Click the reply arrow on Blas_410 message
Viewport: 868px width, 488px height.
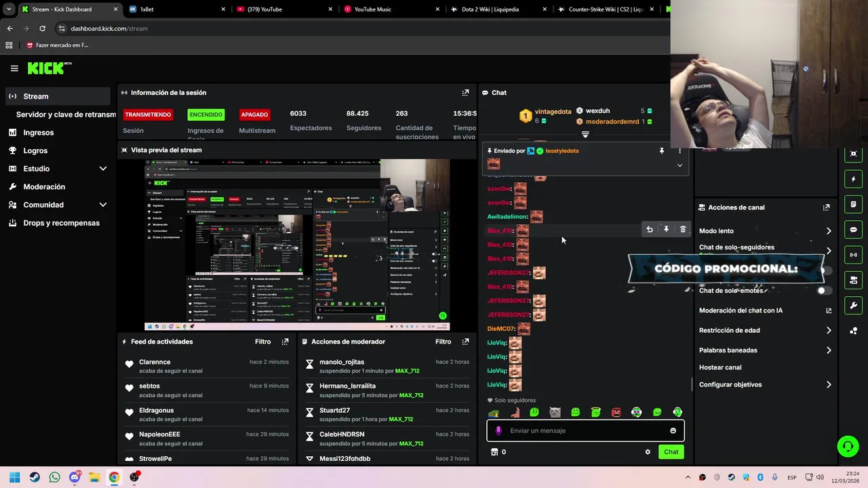(650, 230)
